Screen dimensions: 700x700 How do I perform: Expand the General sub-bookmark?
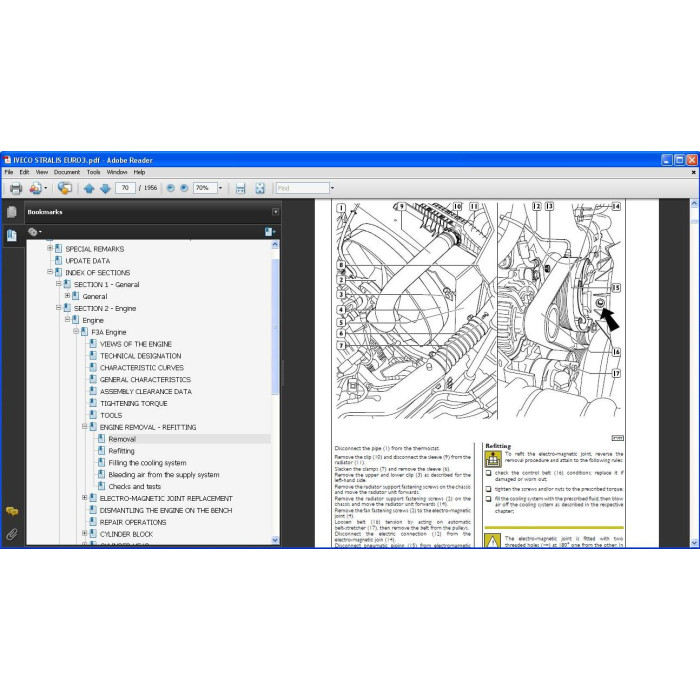(x=67, y=296)
